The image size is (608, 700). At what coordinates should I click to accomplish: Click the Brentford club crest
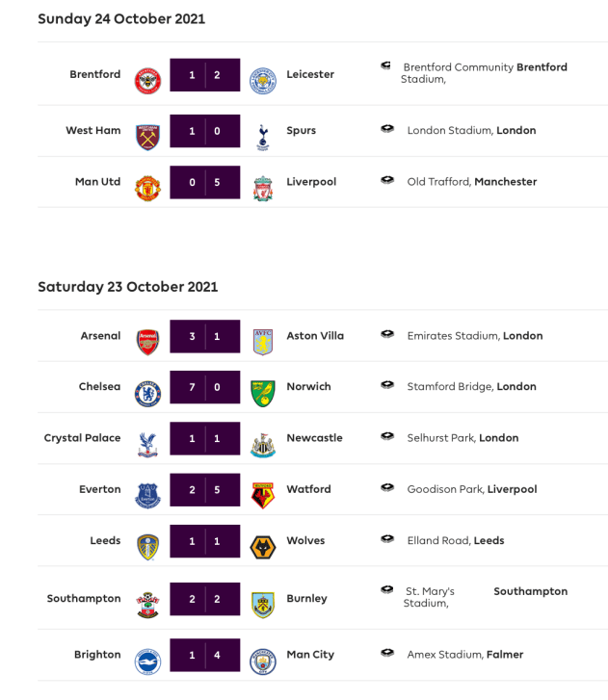(147, 80)
